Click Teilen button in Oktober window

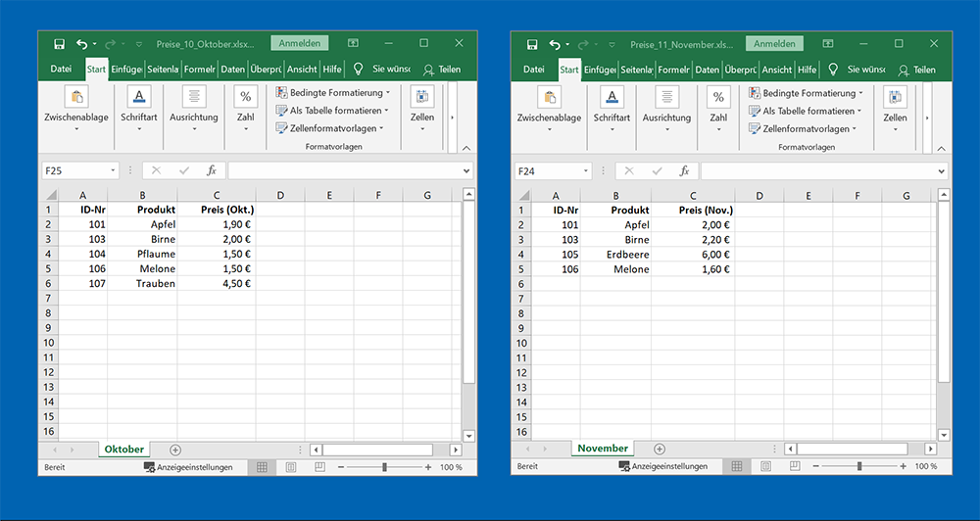[x=441, y=70]
